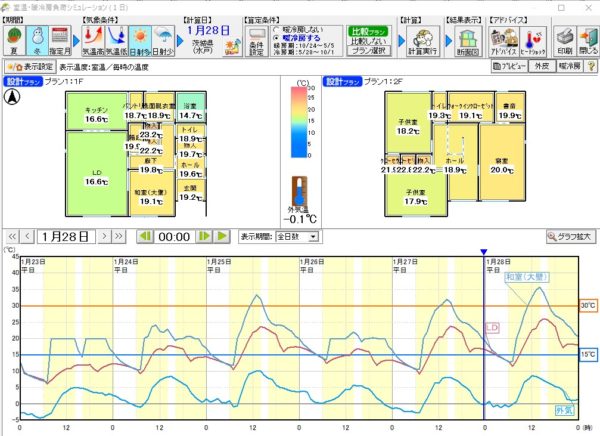
Task: Click the プラン選択 plan selection button
Action: [369, 51]
